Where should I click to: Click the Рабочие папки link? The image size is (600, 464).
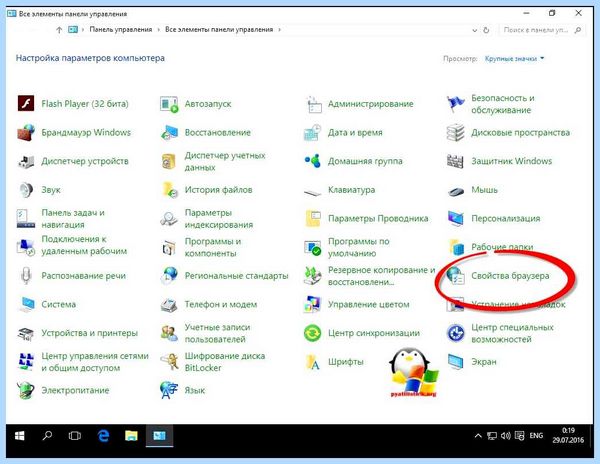502,247
